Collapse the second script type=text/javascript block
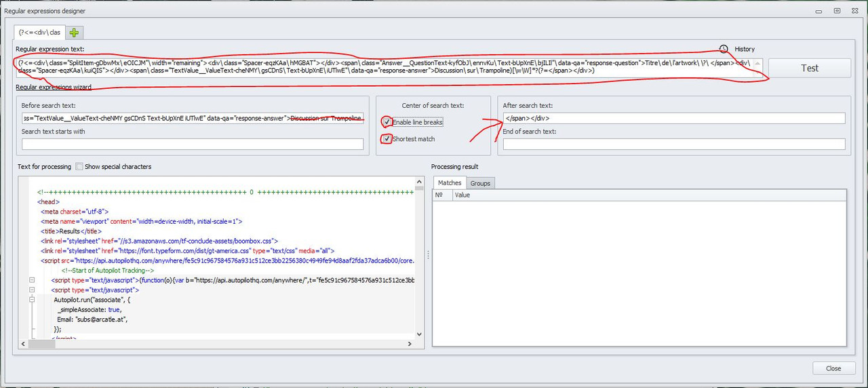The height and width of the screenshot is (388, 868). [31, 290]
